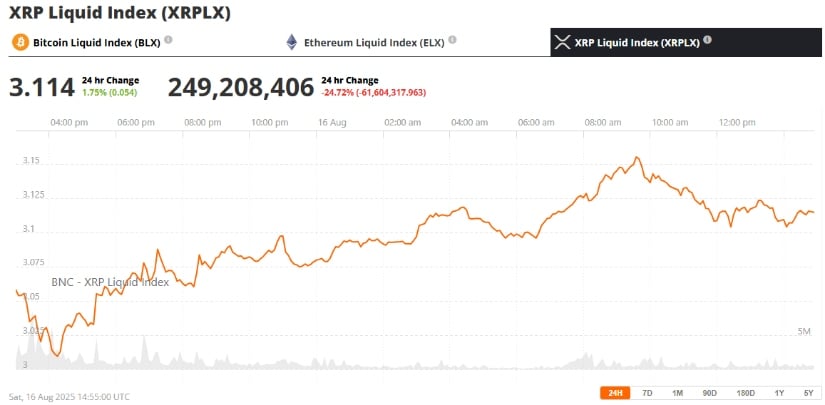
Task: Click the price peak on the orange line
Action: [x=637, y=157]
